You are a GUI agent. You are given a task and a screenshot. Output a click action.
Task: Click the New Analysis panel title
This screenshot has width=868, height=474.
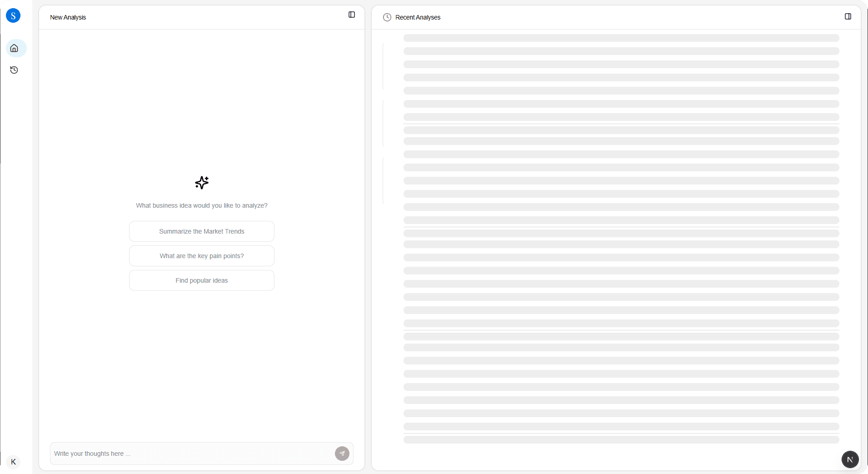[x=68, y=17]
